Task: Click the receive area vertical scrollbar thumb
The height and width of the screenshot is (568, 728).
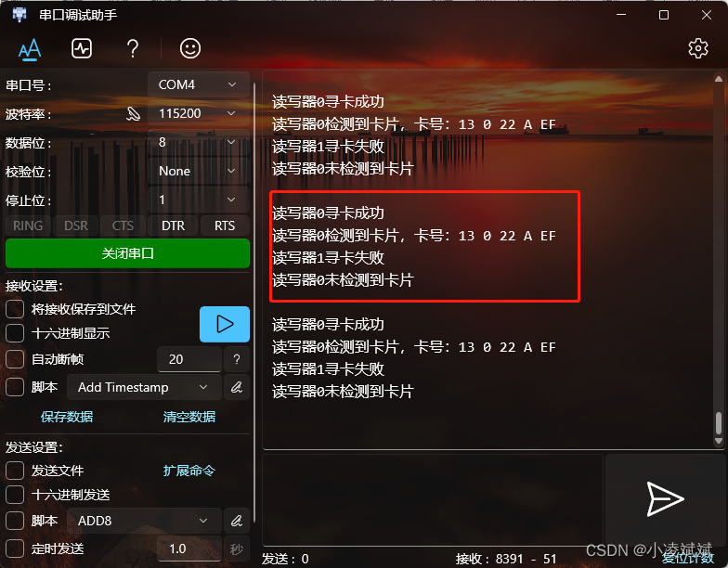Action: pyautogui.click(x=719, y=423)
